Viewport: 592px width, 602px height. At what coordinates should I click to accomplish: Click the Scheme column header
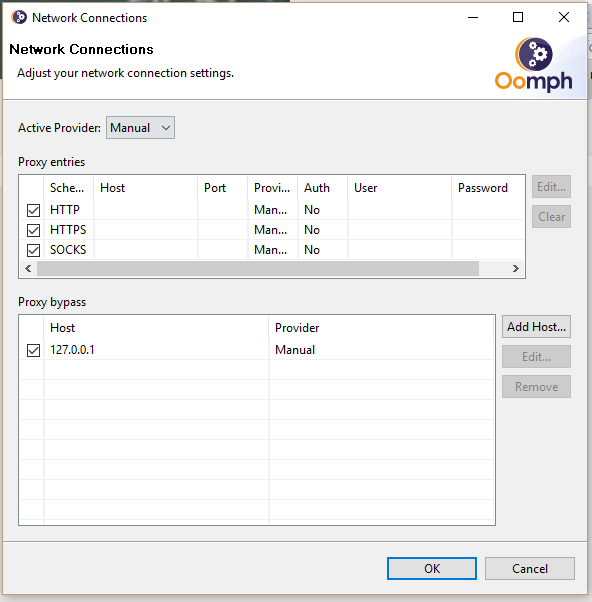point(69,188)
